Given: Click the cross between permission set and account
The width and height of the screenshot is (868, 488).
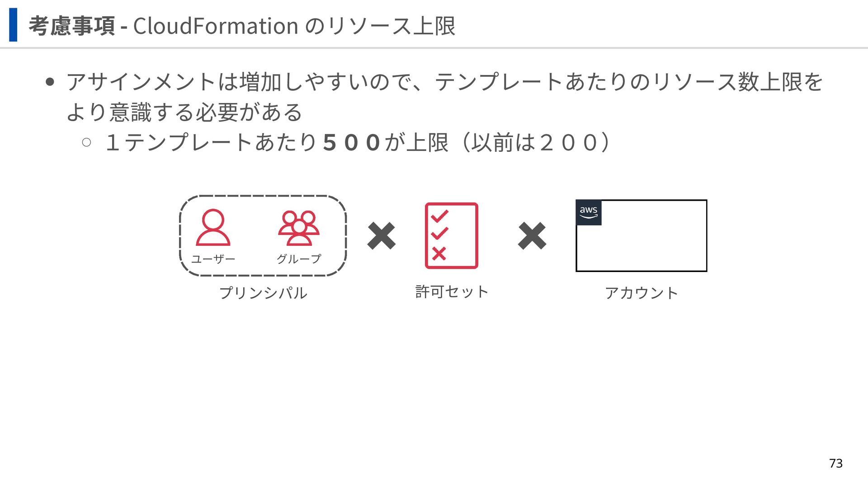Looking at the screenshot, I should point(532,236).
